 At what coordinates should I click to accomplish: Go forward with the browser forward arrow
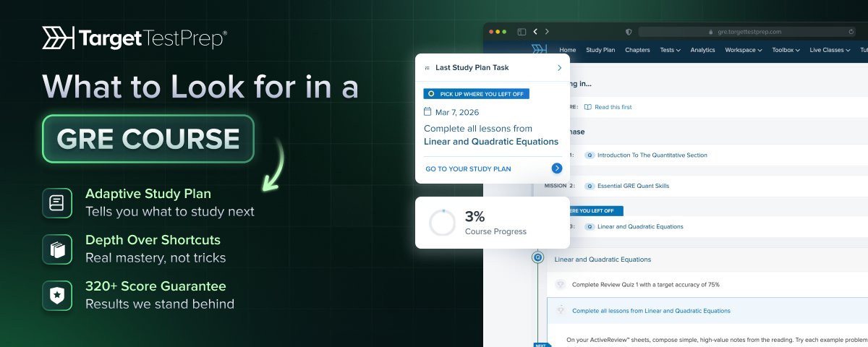[x=547, y=32]
